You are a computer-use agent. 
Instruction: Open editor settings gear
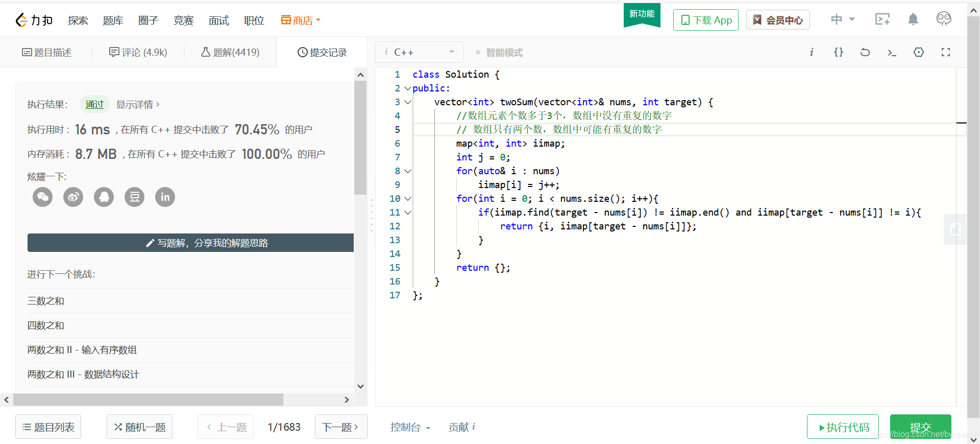pyautogui.click(x=919, y=52)
